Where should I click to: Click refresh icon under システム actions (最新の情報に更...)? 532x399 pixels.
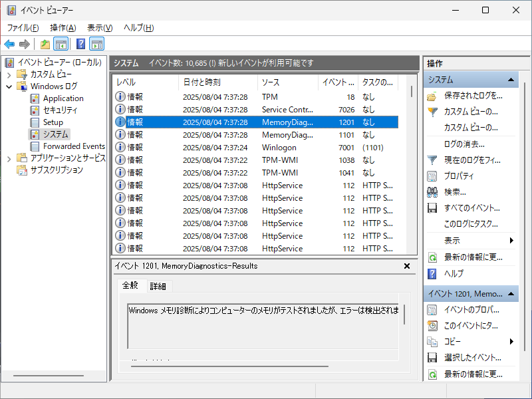click(432, 257)
